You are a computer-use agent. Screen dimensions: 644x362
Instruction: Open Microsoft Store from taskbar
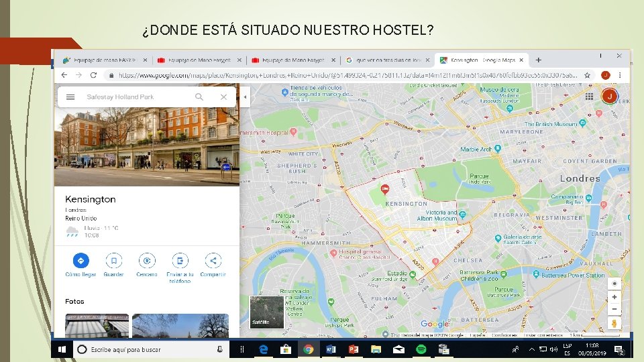click(x=286, y=349)
